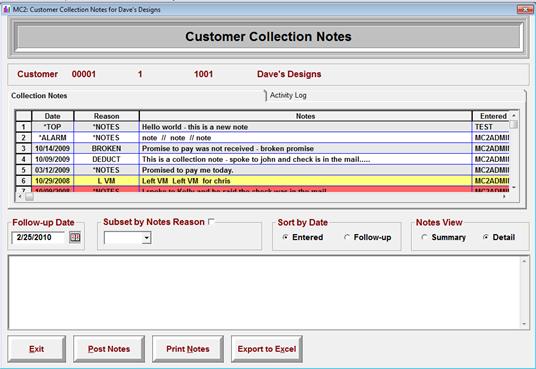Open the Notes Reason dropdown list
This screenshot has height=369, width=536.
[x=147, y=237]
